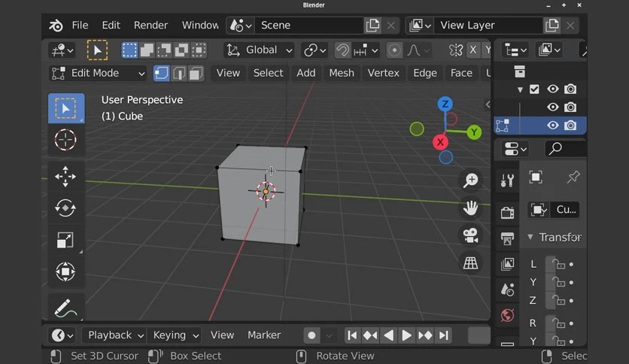Open the Mesh menu

click(342, 73)
